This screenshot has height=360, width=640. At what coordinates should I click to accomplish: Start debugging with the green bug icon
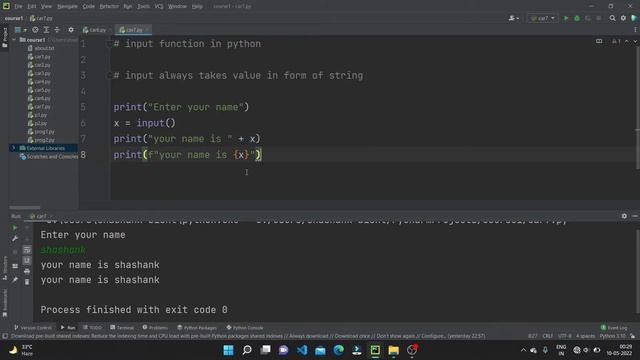click(577, 18)
